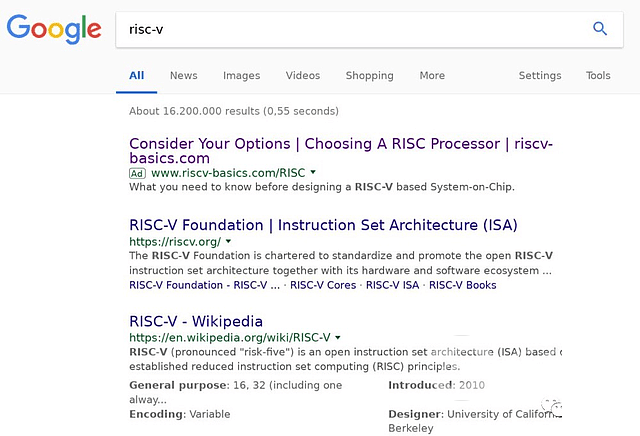Open the More search categories menu
The width and height of the screenshot is (640, 436).
click(432, 76)
